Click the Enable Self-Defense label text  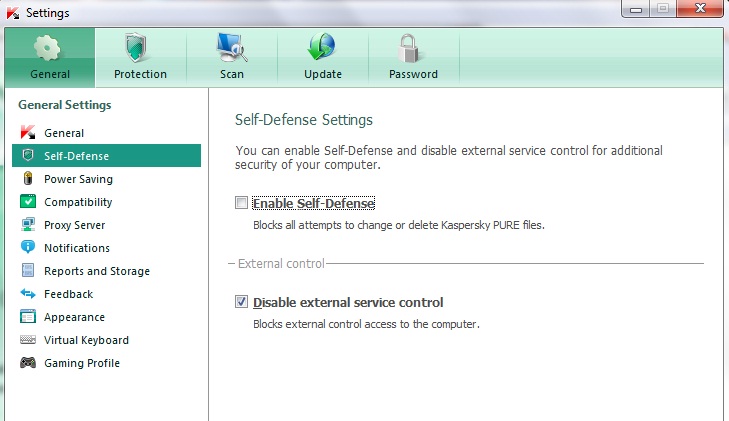(314, 204)
